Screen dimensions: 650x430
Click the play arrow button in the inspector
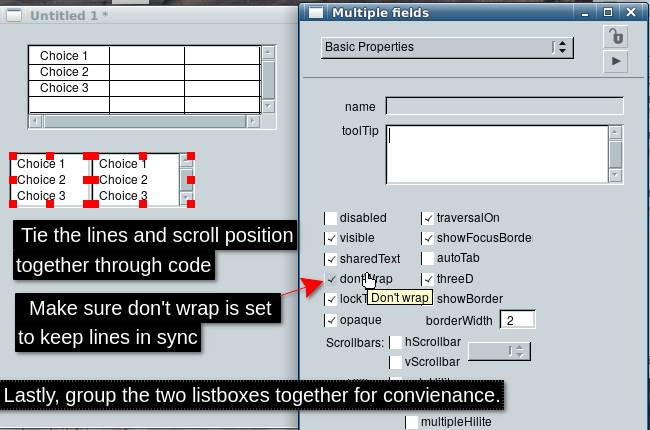point(616,62)
